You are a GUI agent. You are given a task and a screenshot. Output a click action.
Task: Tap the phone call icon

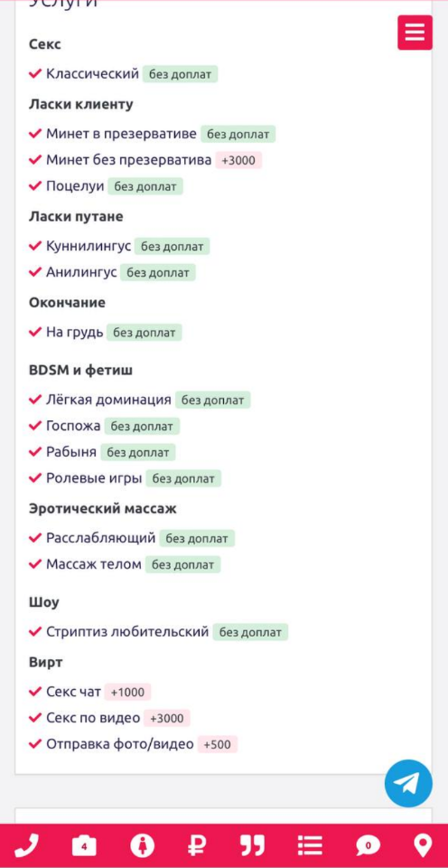pos(26,846)
